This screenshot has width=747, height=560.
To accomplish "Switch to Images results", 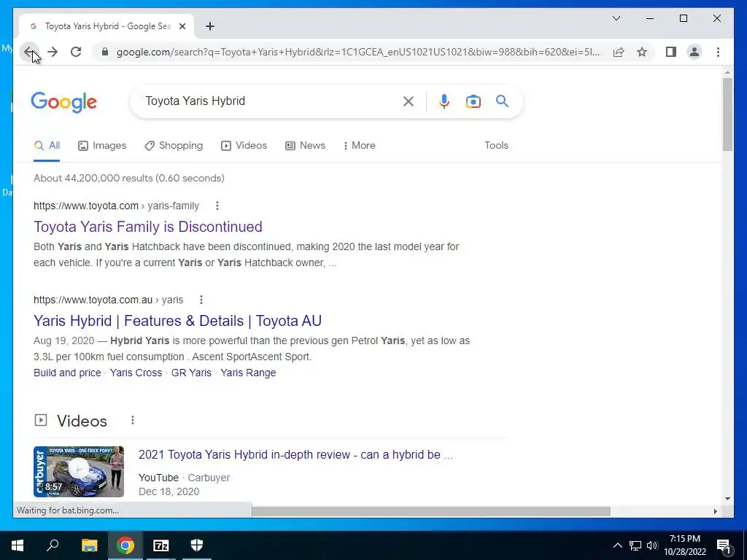I will coord(102,146).
